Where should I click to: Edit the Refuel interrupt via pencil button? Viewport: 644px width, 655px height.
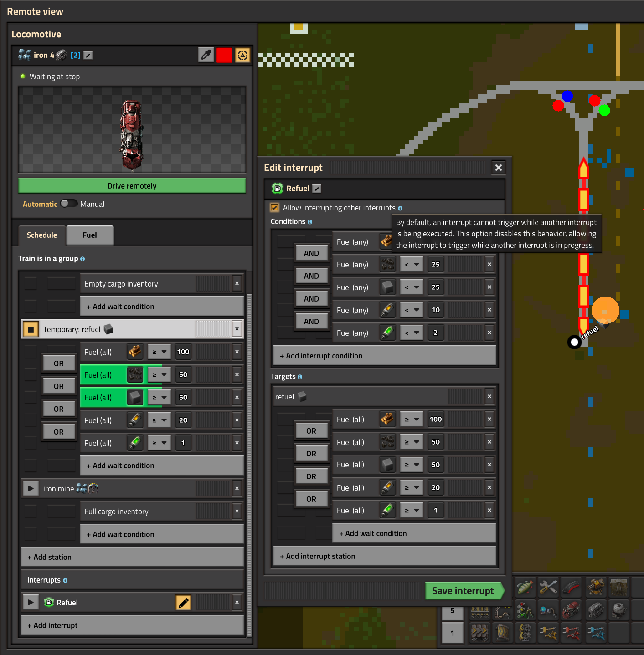[183, 603]
